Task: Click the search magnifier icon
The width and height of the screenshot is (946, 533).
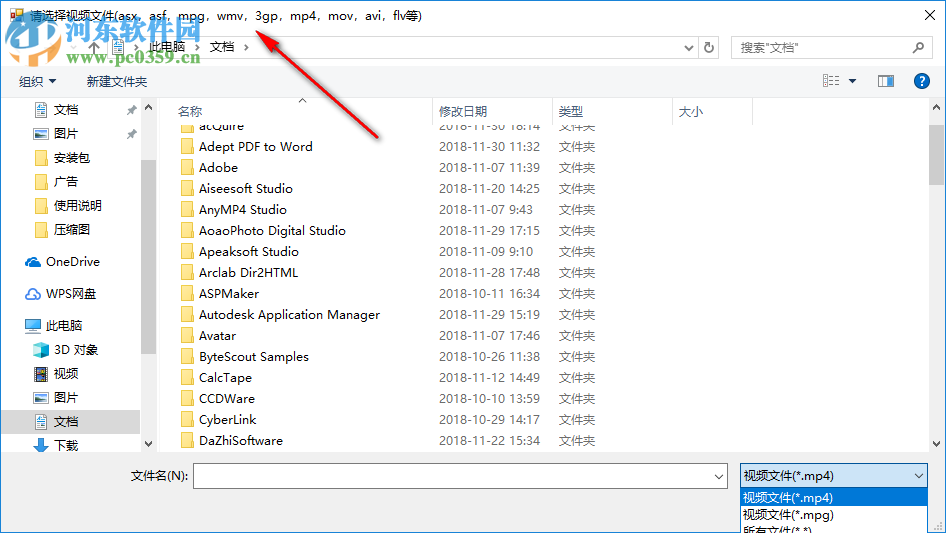Action: (918, 47)
